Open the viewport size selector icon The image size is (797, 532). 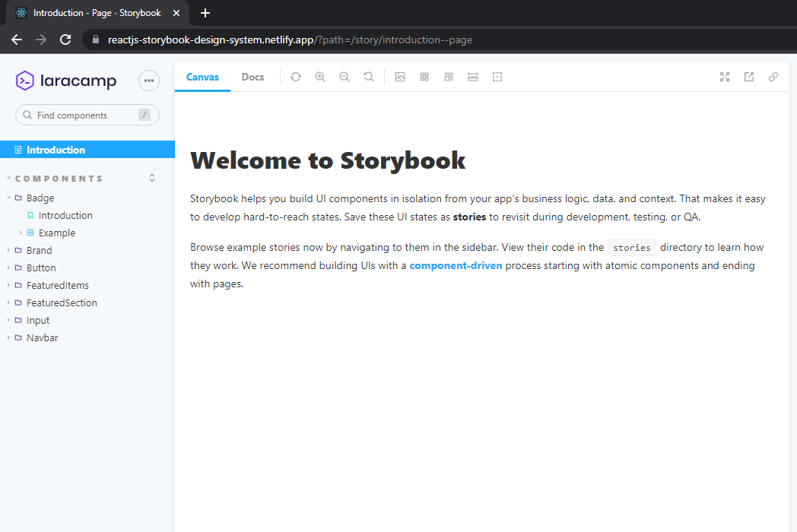click(449, 77)
